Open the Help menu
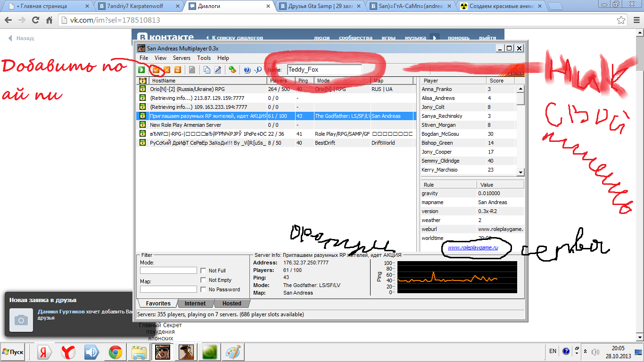Screen dimensions: 644x362 tap(223, 58)
